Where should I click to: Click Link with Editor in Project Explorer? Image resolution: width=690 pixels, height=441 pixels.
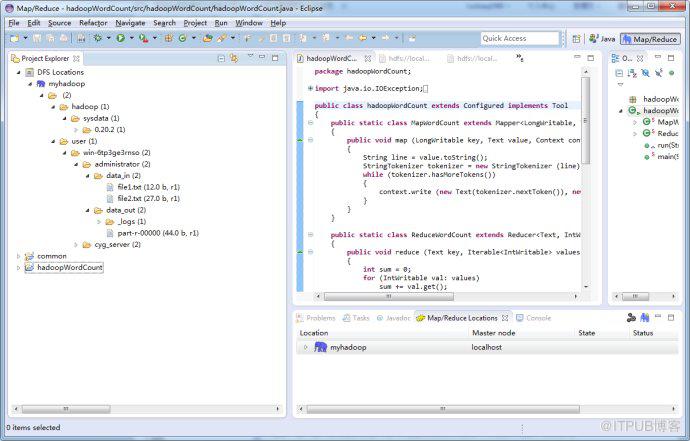(234, 58)
